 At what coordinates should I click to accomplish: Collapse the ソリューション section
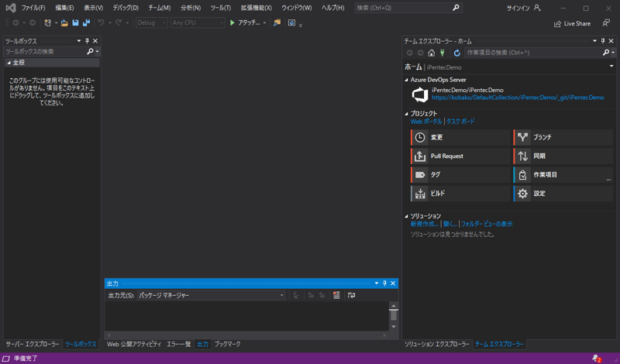(406, 216)
